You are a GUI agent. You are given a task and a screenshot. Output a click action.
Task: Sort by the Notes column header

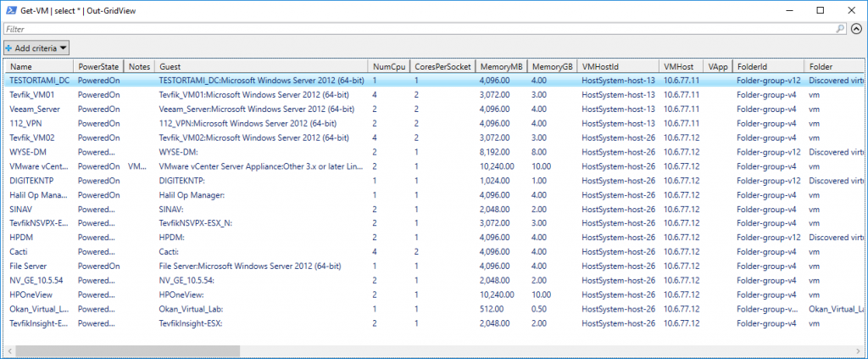139,66
